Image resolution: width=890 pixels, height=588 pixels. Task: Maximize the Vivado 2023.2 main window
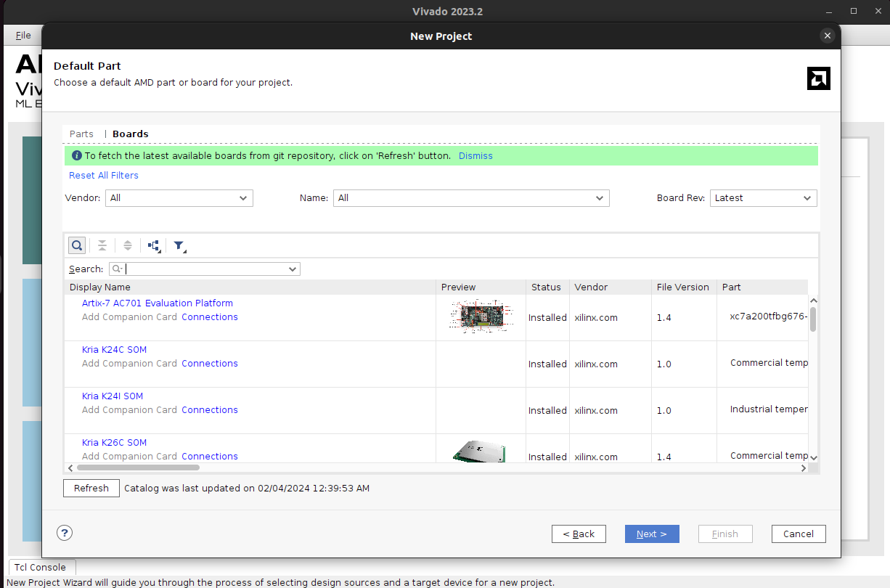coord(854,11)
